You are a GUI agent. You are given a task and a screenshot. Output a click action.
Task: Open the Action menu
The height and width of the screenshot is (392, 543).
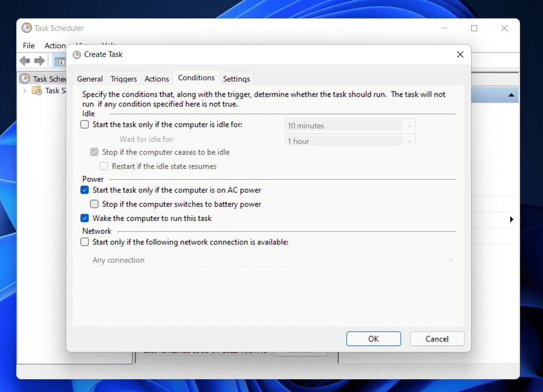coord(55,46)
